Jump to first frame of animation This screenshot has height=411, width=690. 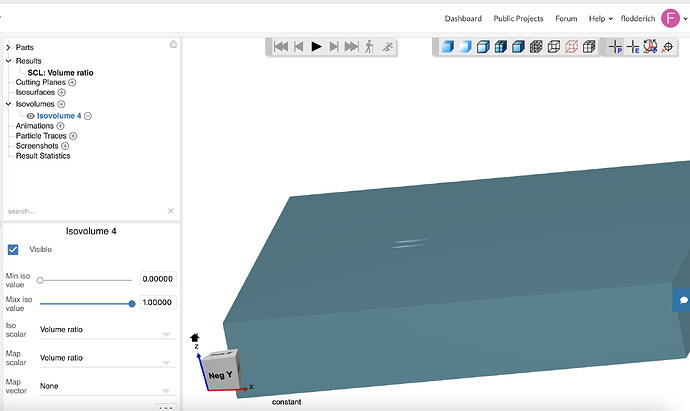click(x=281, y=47)
